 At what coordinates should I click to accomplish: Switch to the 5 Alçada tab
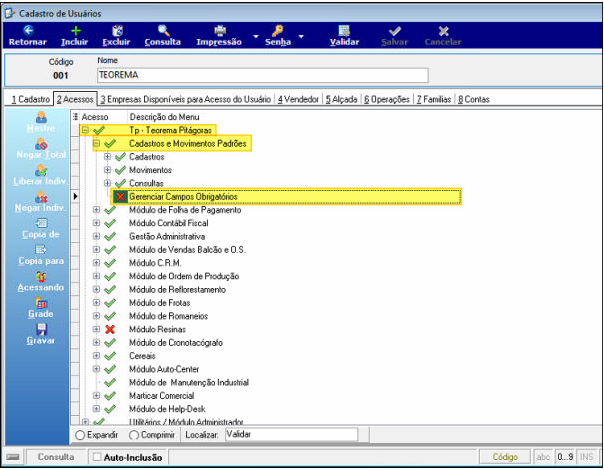[341, 99]
